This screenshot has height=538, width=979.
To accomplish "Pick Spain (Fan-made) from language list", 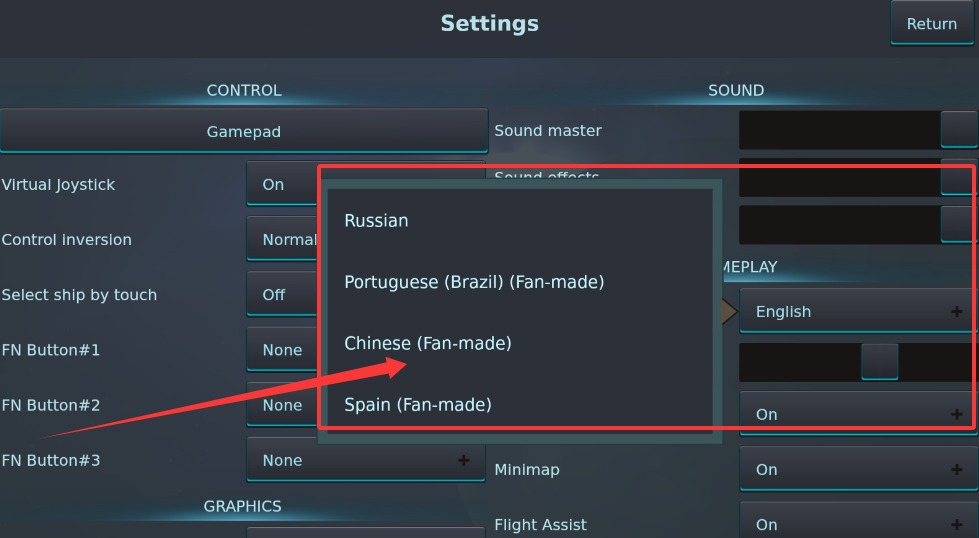I will (418, 405).
